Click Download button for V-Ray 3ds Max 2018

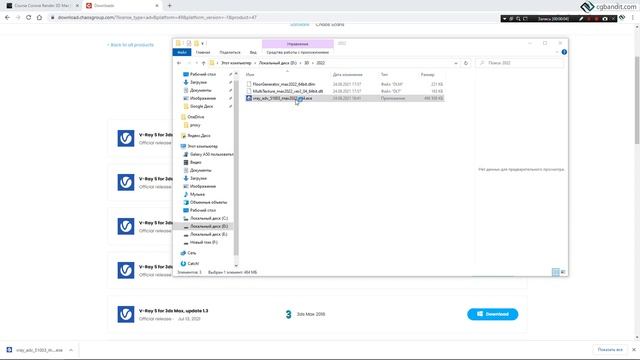493,314
